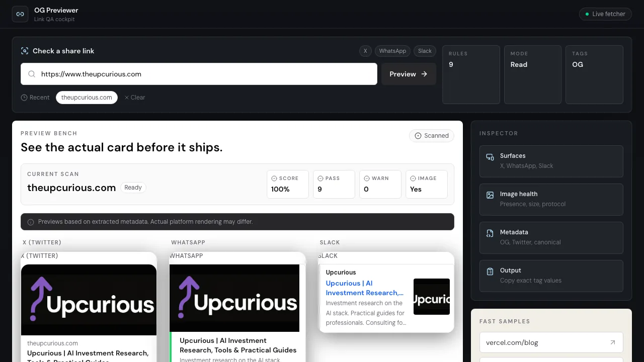The image size is (644, 362).
Task: Click the Surfaces devices icon in Inspector
Action: [490, 157]
